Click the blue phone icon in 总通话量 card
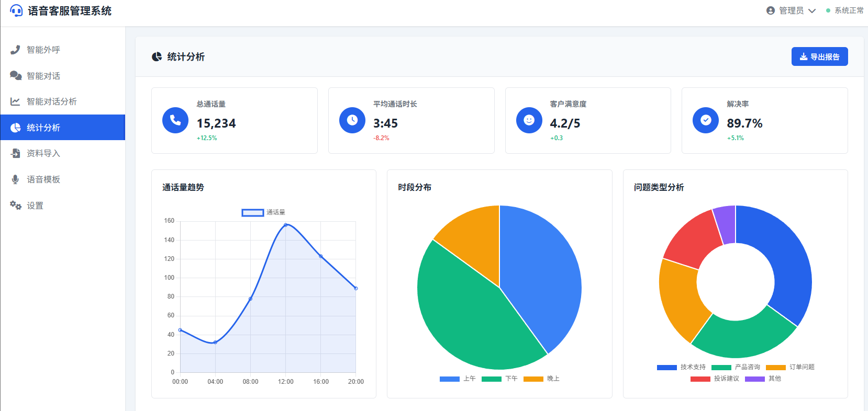Screen dimensions: 868x411 tap(175, 120)
